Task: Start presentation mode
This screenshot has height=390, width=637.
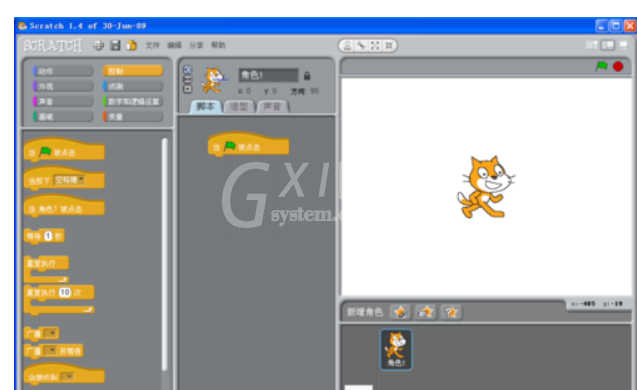Action: click(623, 45)
